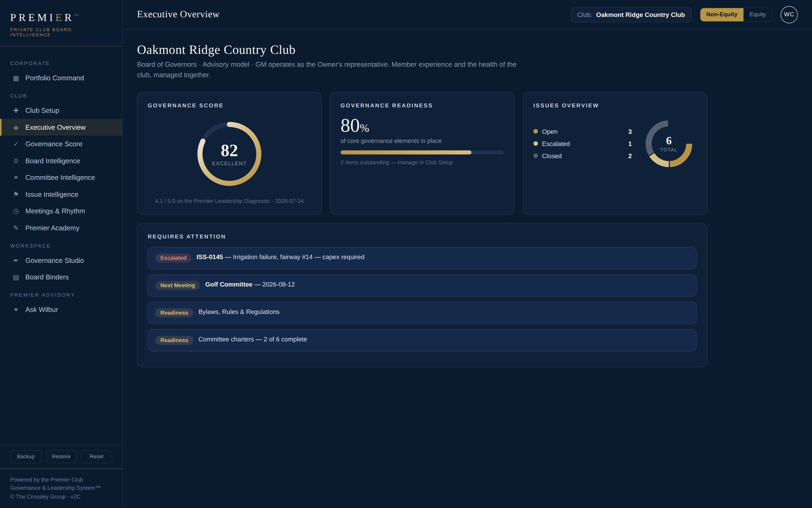Click the Ask Wilbur sparkle icon
The height and width of the screenshot is (508, 812).
point(16,310)
